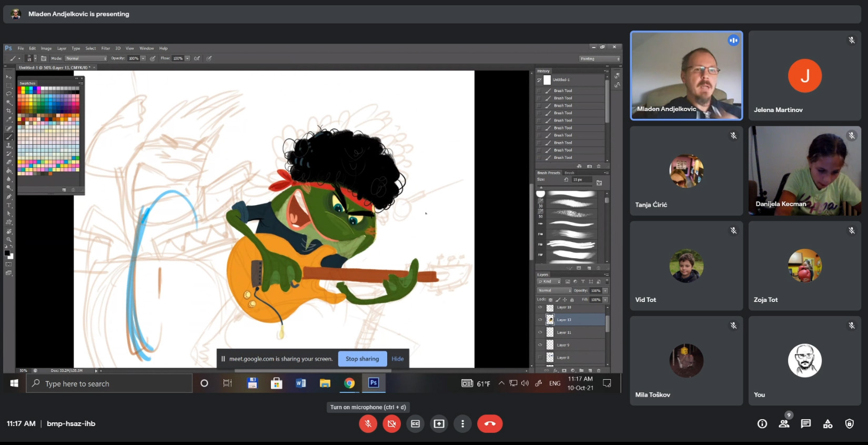This screenshot has width=868, height=445.
Task: Delete current state in History panel
Action: coord(598,166)
